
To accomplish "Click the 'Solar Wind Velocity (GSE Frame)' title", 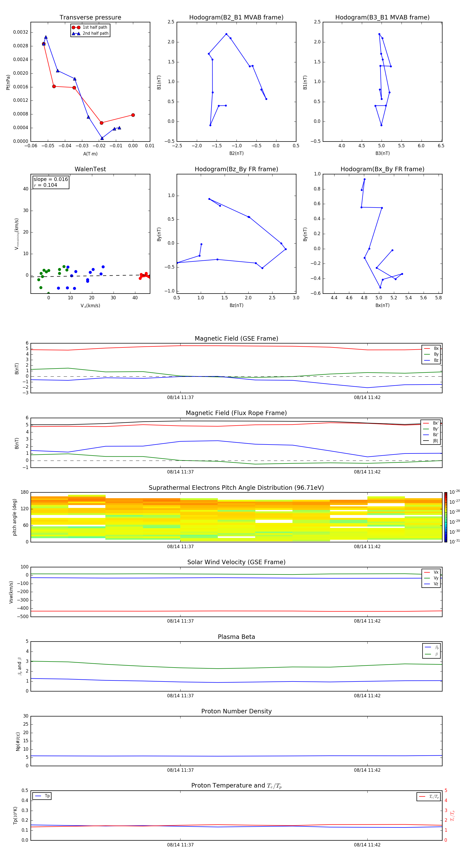I will pos(236,562).
